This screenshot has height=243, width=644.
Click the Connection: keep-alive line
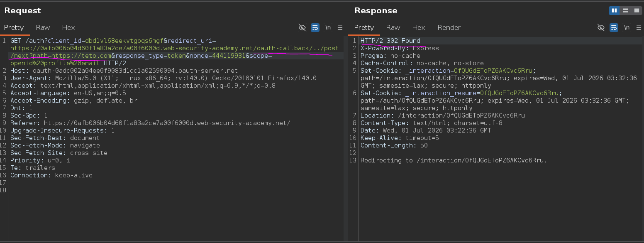tap(51, 175)
